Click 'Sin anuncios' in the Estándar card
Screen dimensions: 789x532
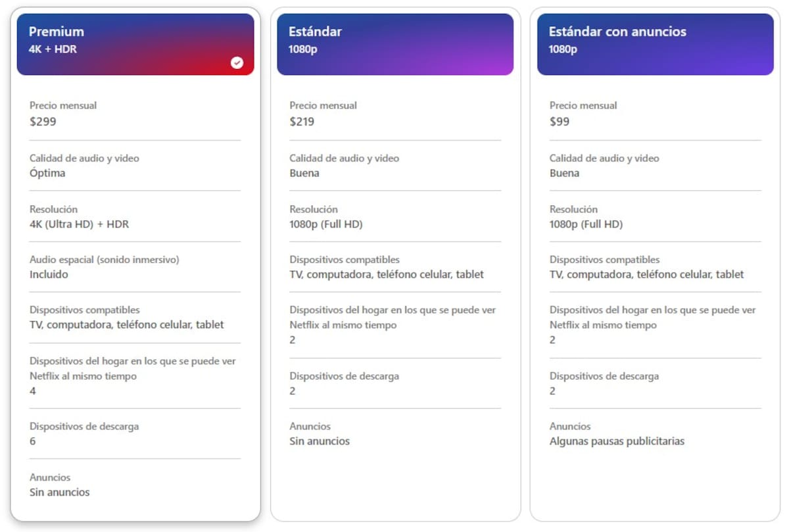point(320,441)
